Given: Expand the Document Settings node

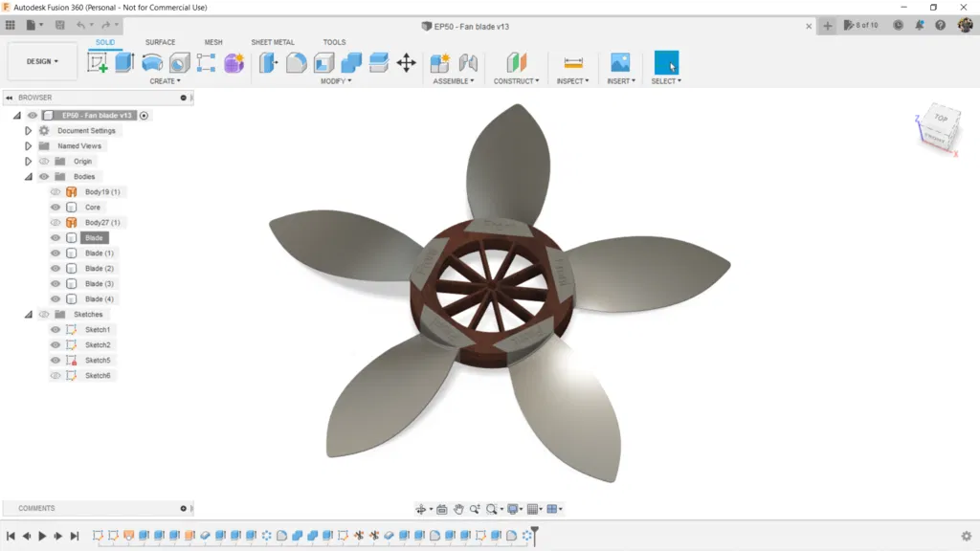Looking at the screenshot, I should (x=28, y=130).
